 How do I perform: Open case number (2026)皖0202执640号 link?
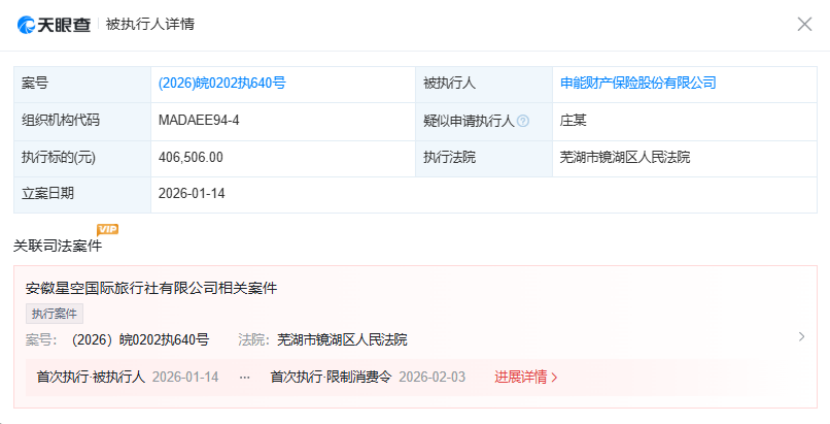coord(222,83)
